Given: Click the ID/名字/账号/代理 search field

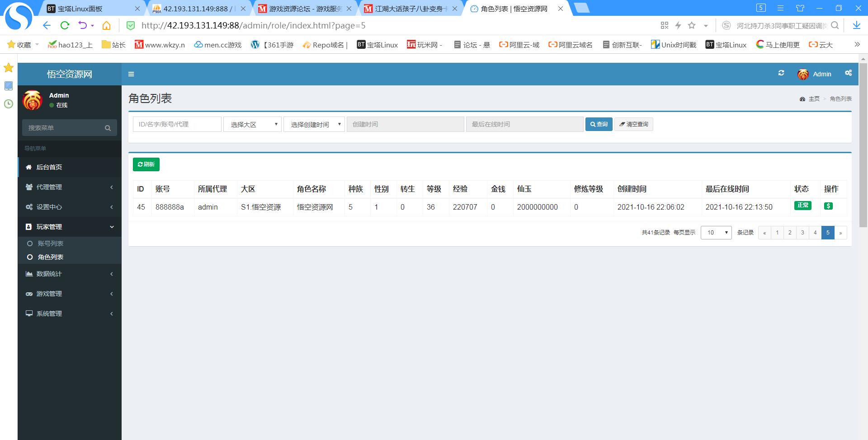Looking at the screenshot, I should point(177,124).
